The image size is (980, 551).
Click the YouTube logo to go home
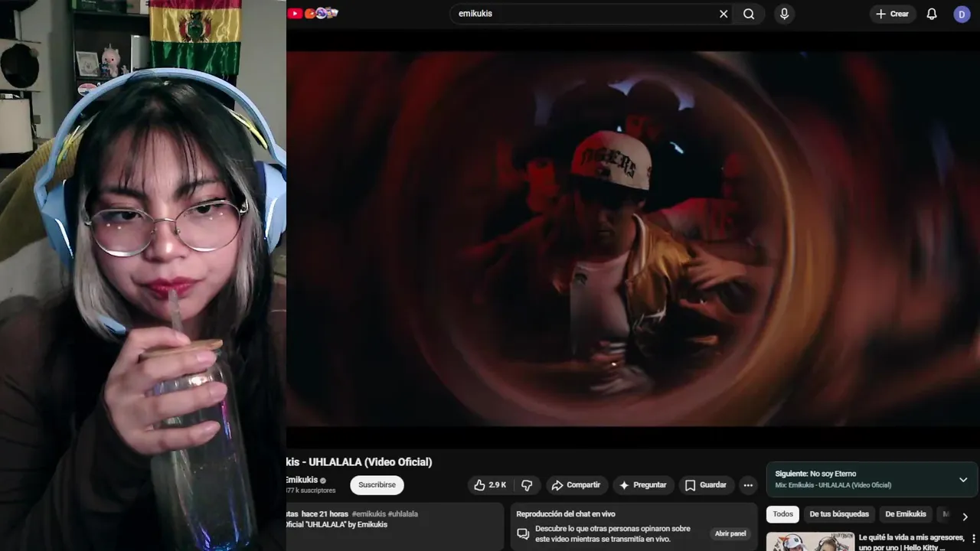312,13
